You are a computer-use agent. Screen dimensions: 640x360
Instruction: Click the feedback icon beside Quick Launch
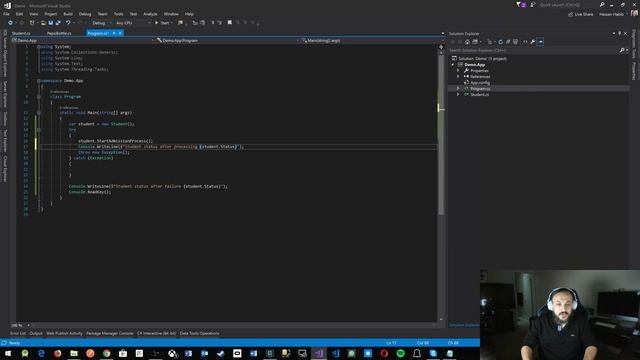pyautogui.click(x=533, y=4)
